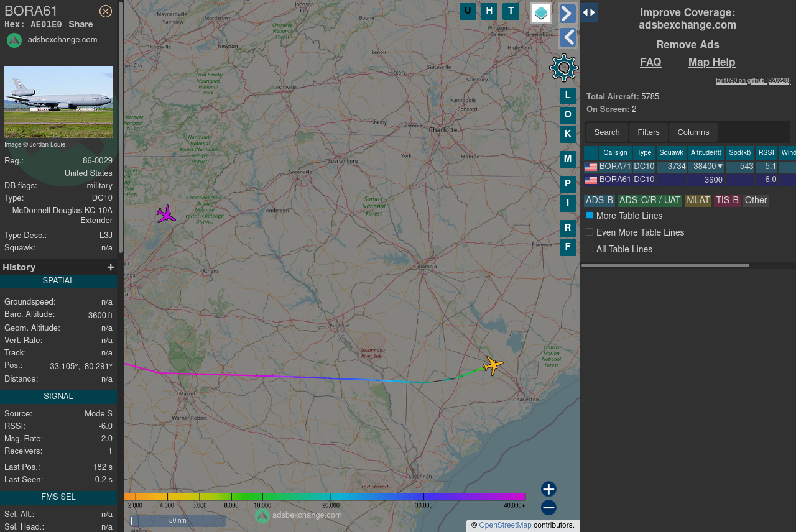Sort table by Type column
This screenshot has width=796, height=532.
pyautogui.click(x=644, y=153)
